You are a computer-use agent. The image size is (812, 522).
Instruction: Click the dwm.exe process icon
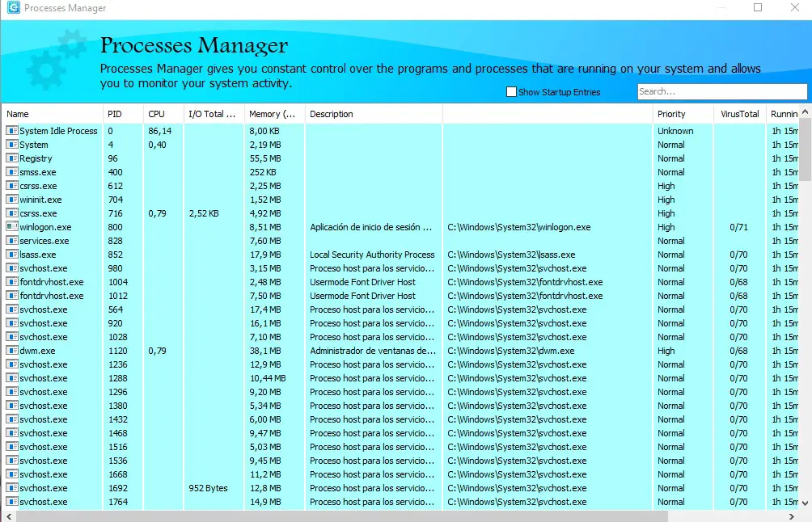(x=12, y=350)
